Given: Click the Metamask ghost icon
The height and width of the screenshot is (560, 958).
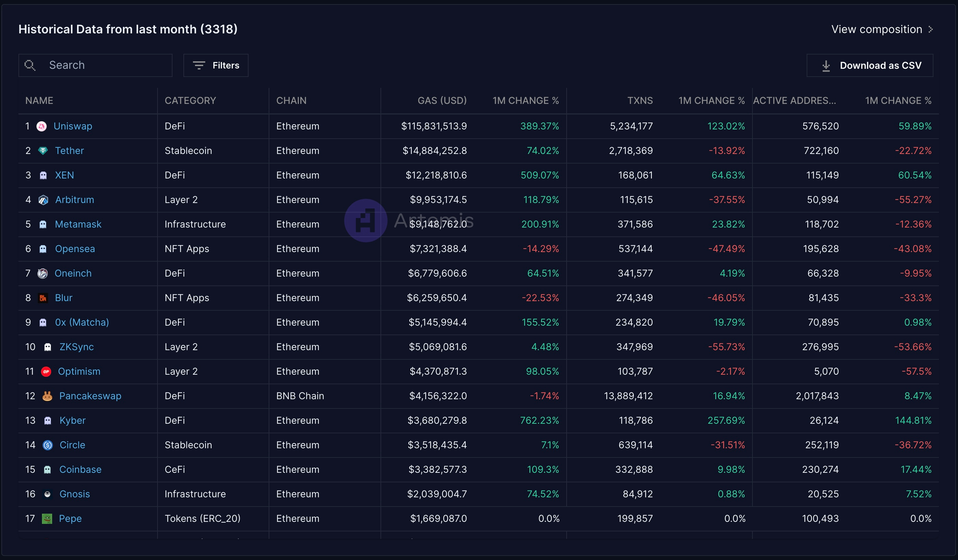Looking at the screenshot, I should click(43, 224).
